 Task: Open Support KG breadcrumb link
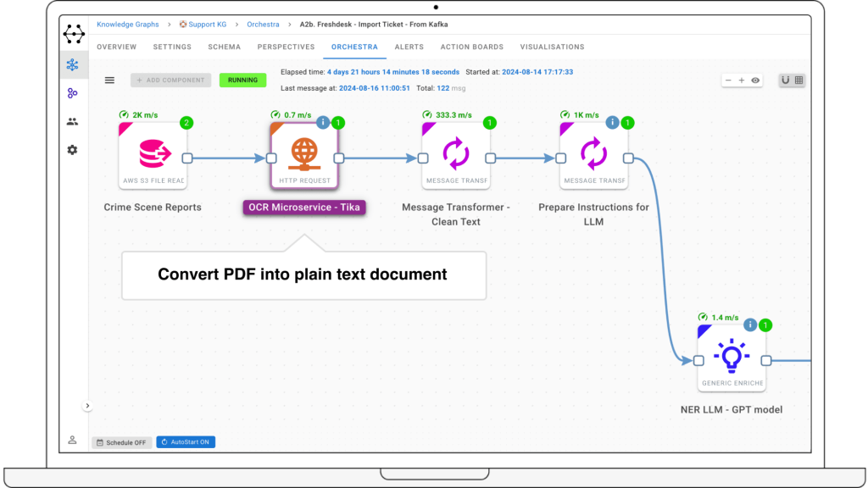coord(203,25)
